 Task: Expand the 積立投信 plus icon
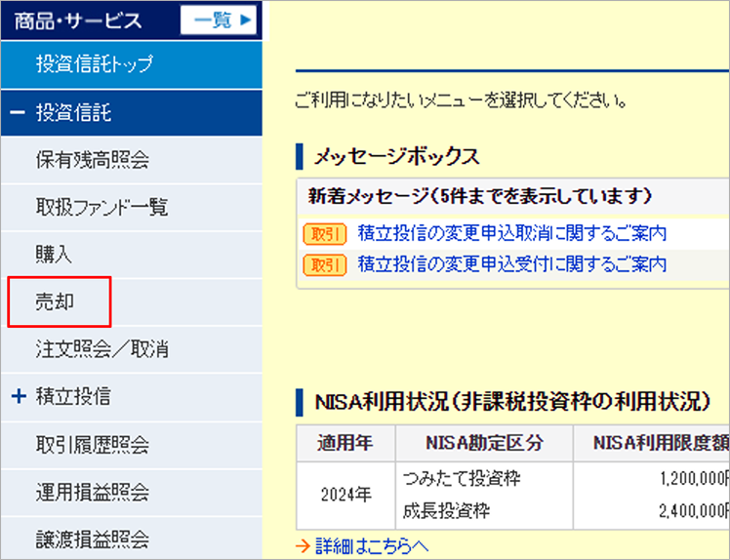click(x=18, y=397)
